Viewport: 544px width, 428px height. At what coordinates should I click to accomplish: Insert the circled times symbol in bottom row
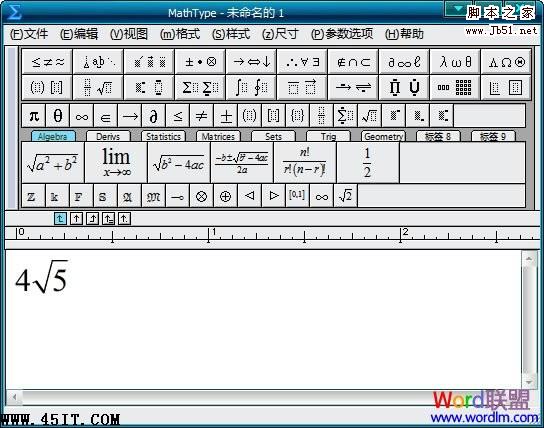point(202,196)
